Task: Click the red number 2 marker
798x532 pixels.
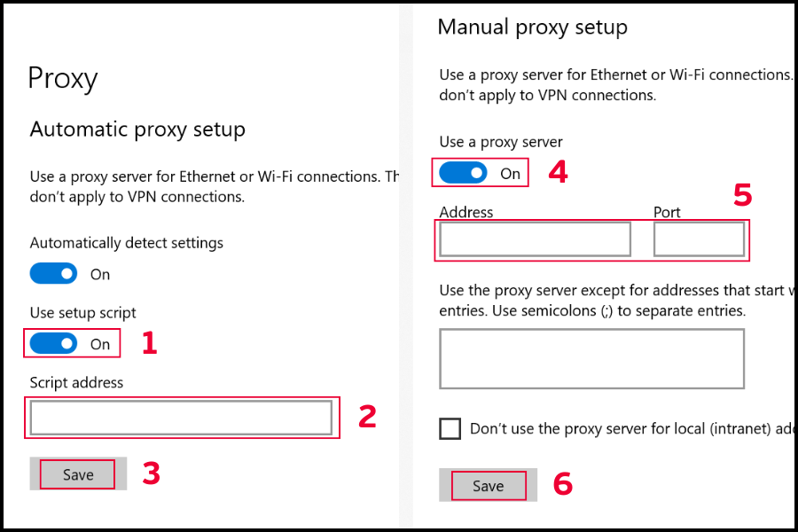Action: 367,417
